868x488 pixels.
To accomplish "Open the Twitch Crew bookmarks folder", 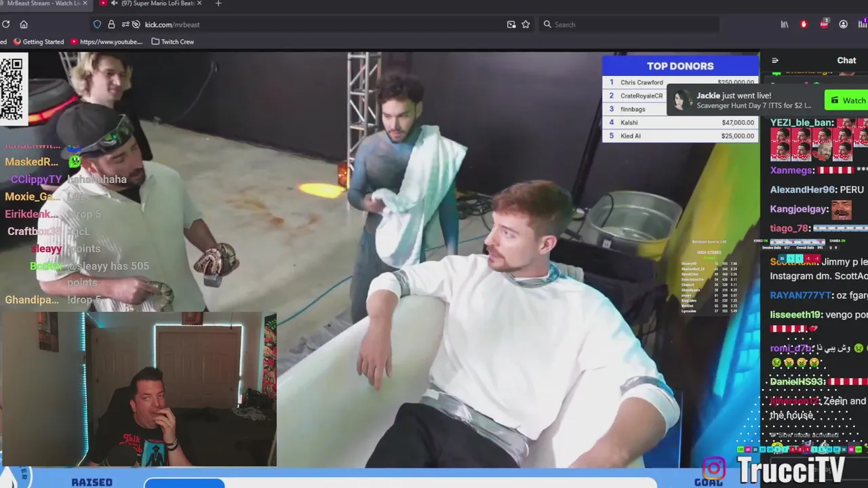I will [x=172, y=41].
